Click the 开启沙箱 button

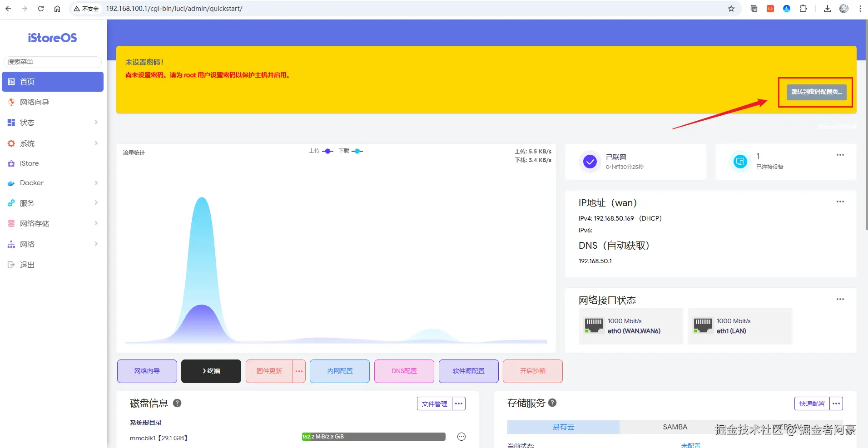click(x=533, y=371)
